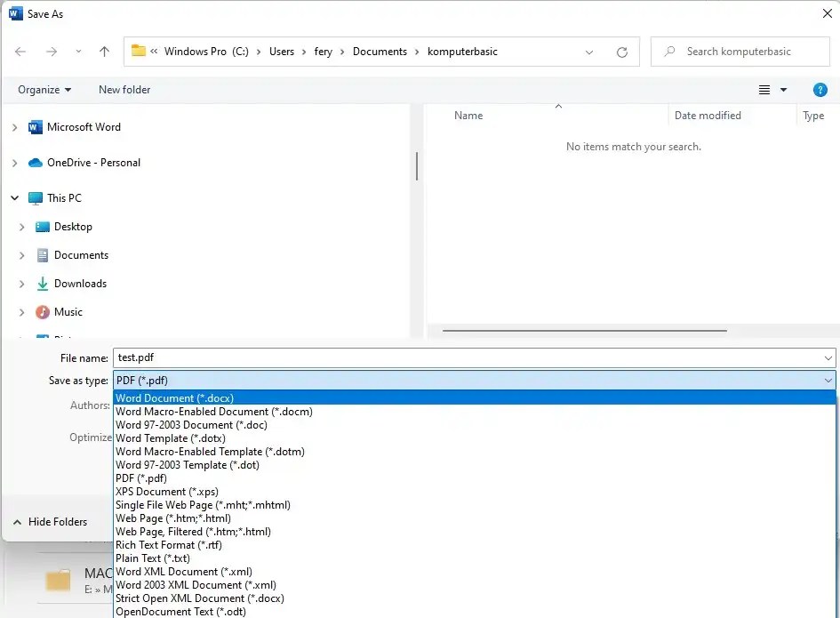Image resolution: width=840 pixels, height=618 pixels.
Task: Expand the Desktop tree item
Action: [x=22, y=226]
